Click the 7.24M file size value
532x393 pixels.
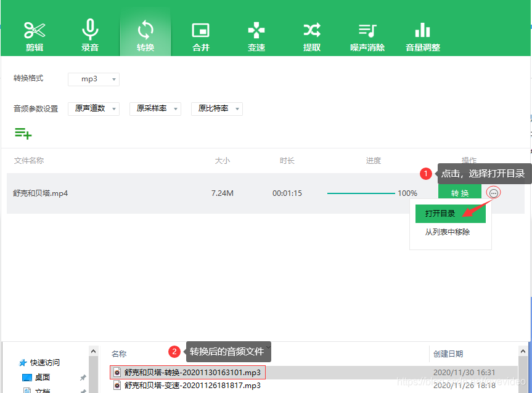click(223, 193)
